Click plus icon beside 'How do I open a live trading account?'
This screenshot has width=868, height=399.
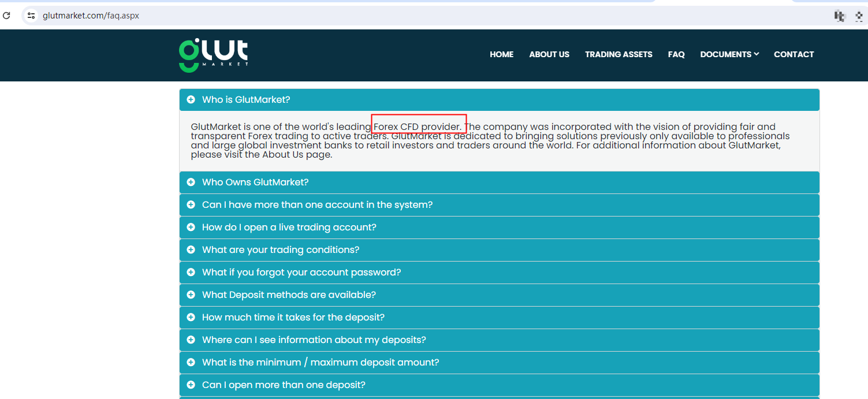pos(191,228)
